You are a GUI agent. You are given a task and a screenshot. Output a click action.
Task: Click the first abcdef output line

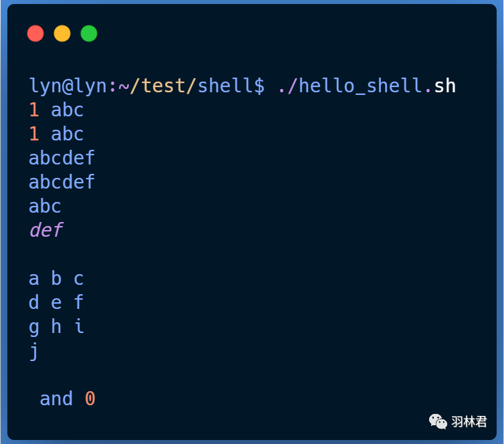coord(61,158)
